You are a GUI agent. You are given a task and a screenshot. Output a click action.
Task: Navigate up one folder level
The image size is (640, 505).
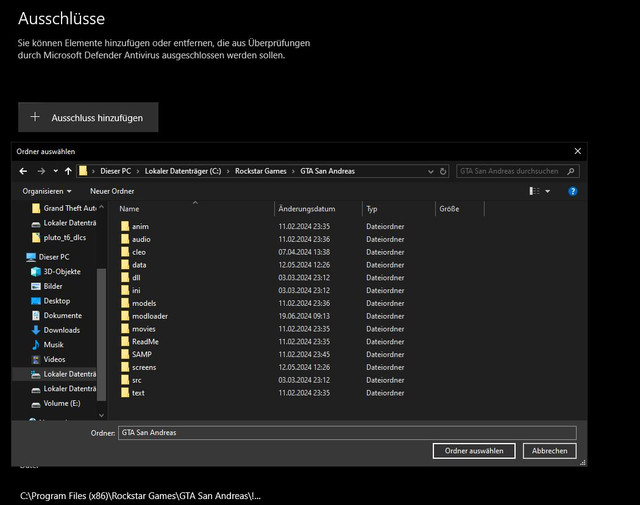[68, 171]
